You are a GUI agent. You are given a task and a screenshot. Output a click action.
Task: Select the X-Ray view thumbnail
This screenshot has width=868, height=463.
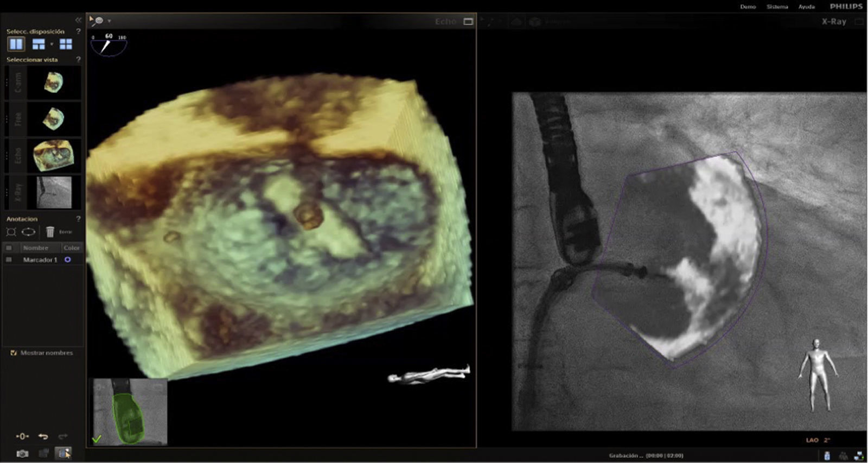(x=53, y=192)
